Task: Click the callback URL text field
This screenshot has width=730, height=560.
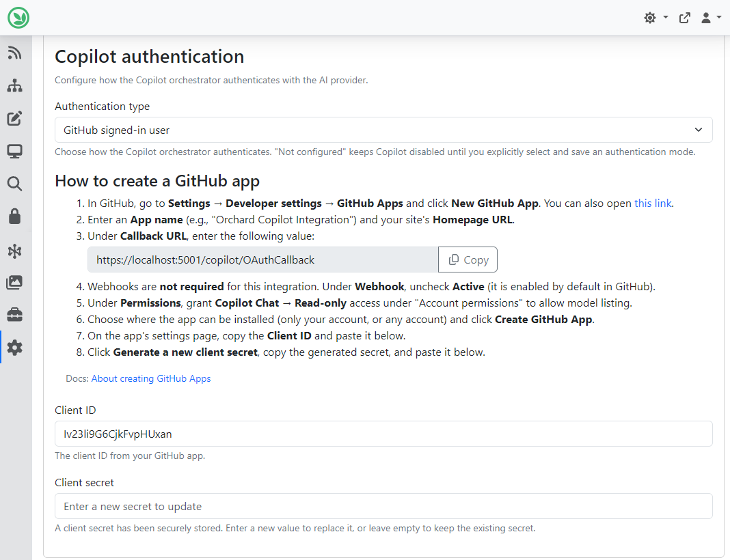Action: pos(262,260)
